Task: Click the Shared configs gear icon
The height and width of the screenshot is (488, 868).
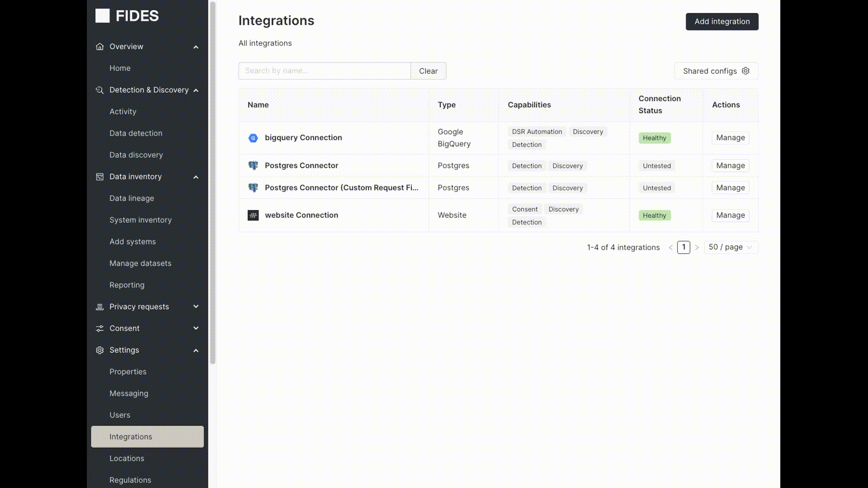Action: point(745,71)
